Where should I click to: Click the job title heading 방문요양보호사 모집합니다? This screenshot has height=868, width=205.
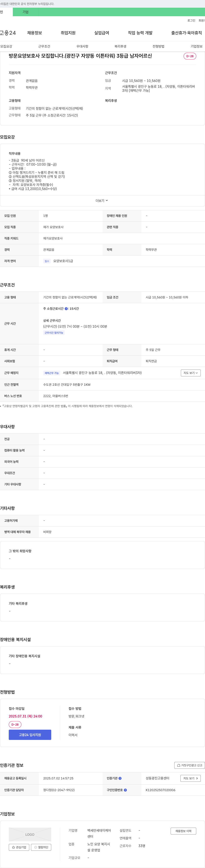80,56
